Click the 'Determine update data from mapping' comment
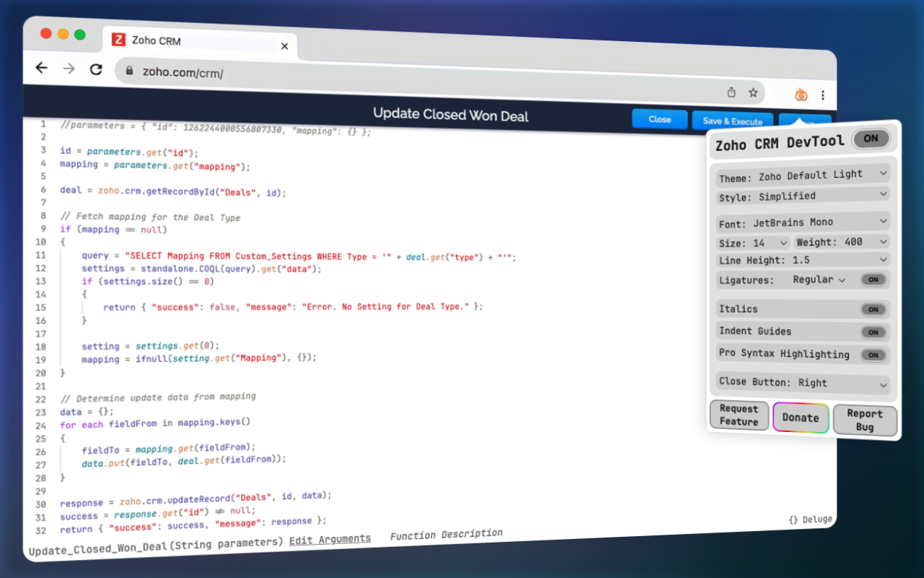Screen dimensions: 924x578 tap(158, 397)
